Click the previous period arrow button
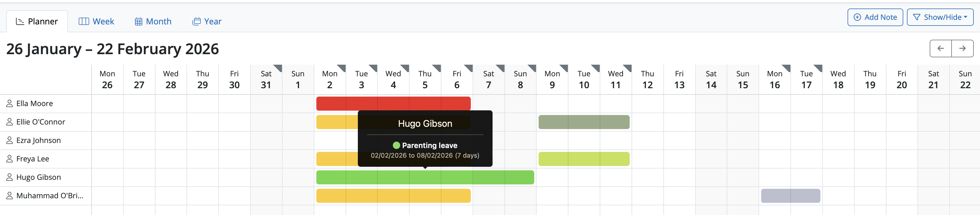Screen dimensions: 980x215 coord(940,48)
